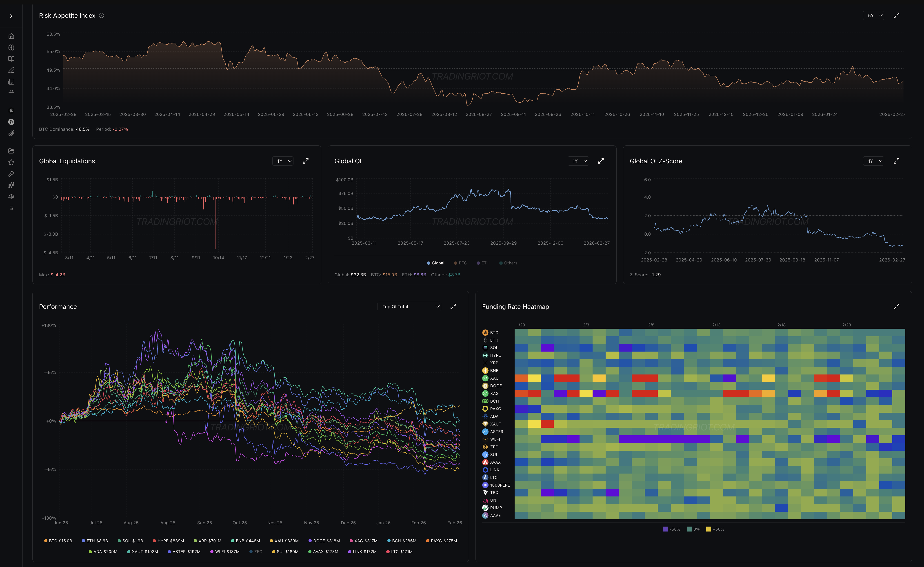Expand the Global OI Z-Score panel to fullscreen
The width and height of the screenshot is (924, 567).
pos(897,161)
